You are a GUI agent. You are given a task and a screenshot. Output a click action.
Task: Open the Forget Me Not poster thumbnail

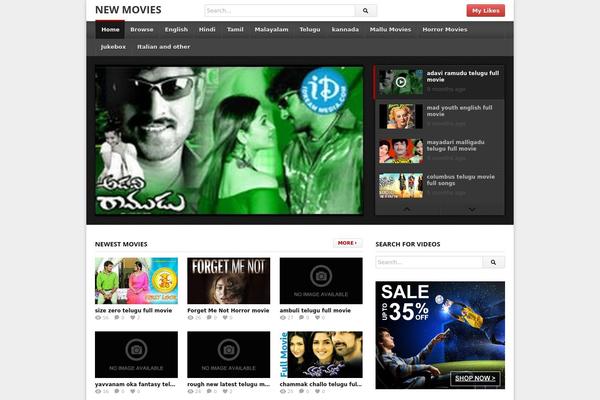coord(228,281)
